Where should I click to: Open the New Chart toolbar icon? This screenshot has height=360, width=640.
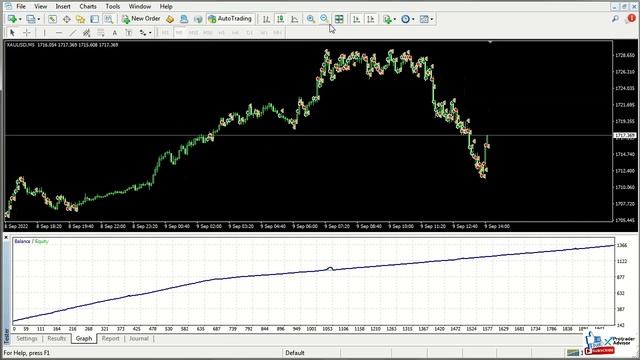[x=12, y=19]
